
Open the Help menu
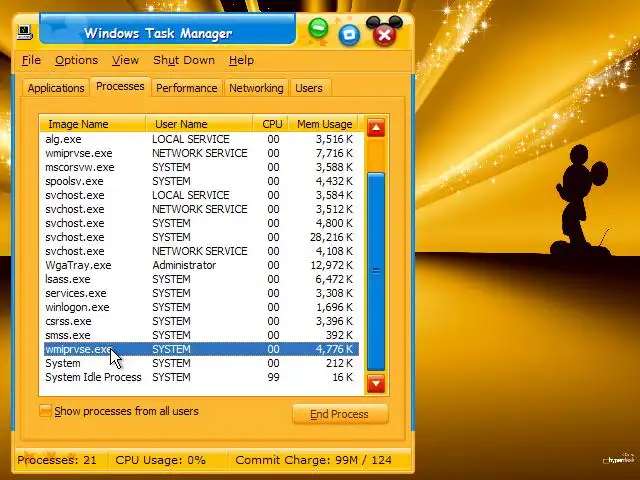tap(241, 60)
